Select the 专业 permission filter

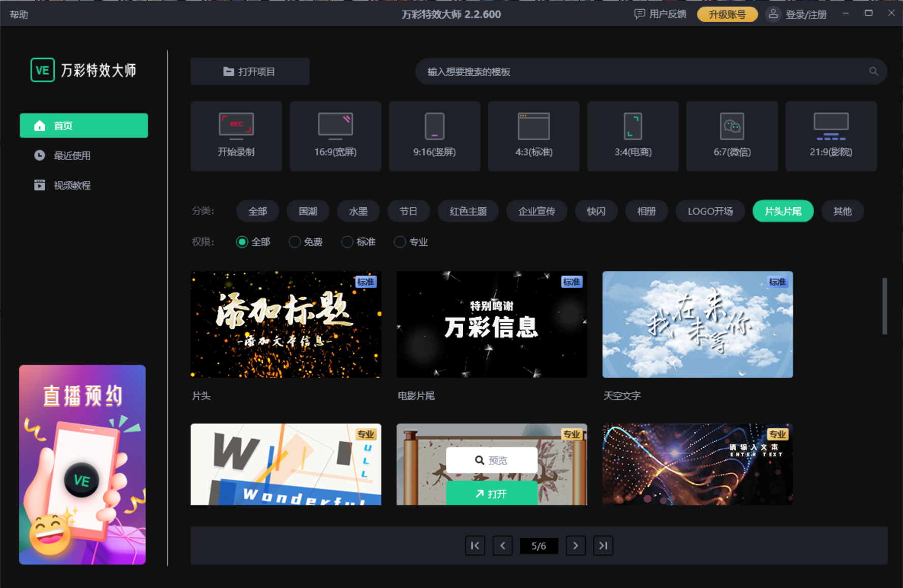411,242
